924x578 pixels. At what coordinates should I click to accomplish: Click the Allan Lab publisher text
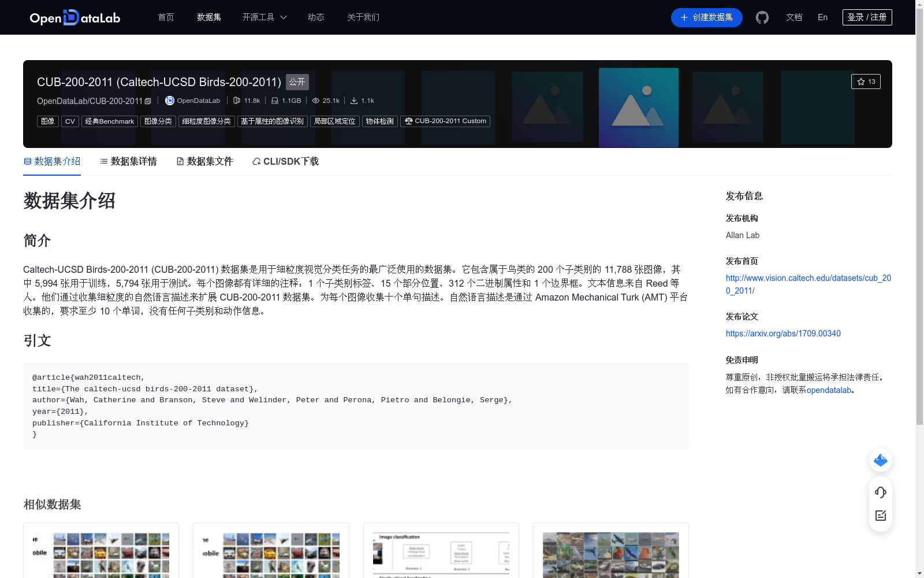743,235
